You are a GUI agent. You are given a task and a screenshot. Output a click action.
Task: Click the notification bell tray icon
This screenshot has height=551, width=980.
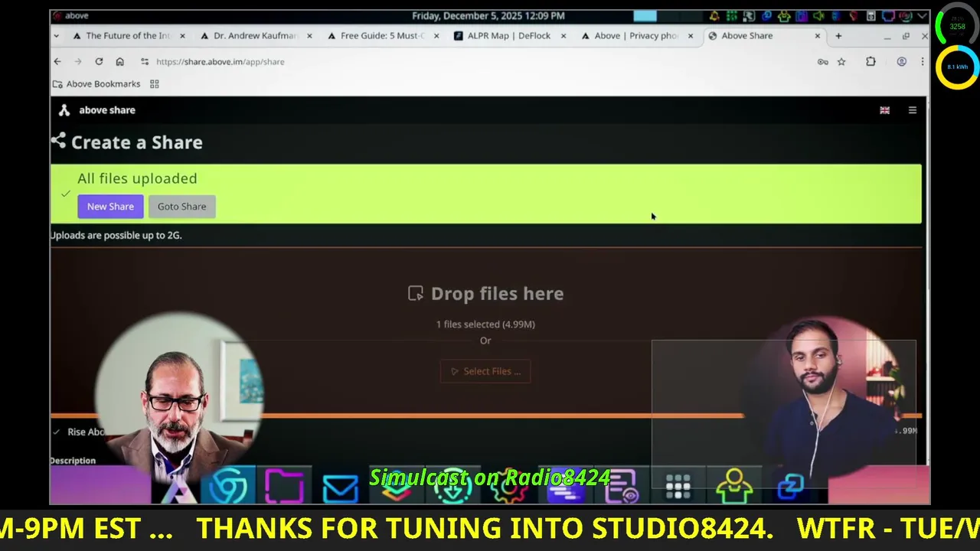714,16
